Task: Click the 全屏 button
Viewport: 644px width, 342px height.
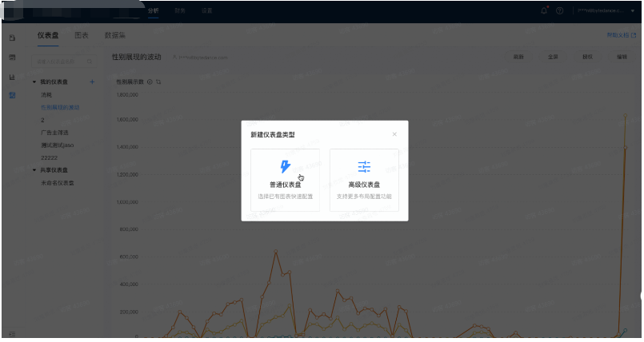Action: tap(553, 57)
